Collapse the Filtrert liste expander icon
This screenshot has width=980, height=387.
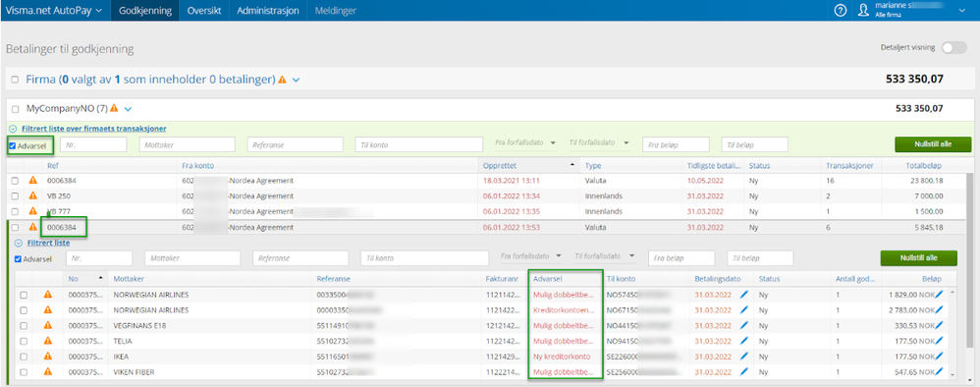click(x=18, y=243)
